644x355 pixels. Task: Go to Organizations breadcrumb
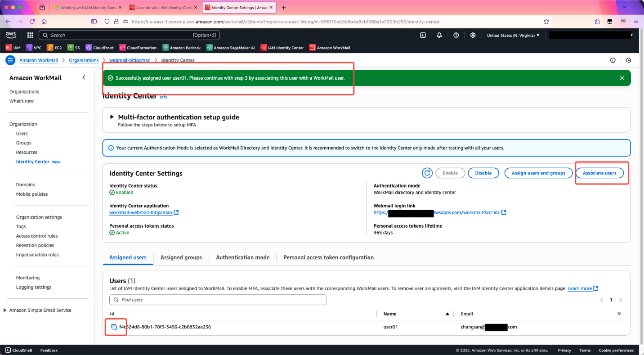pyautogui.click(x=84, y=60)
